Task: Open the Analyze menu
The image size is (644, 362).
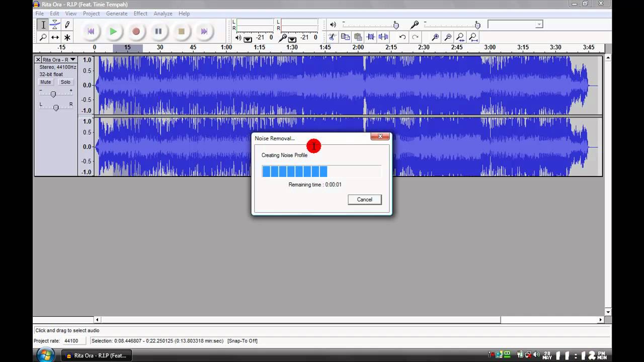Action: click(163, 14)
